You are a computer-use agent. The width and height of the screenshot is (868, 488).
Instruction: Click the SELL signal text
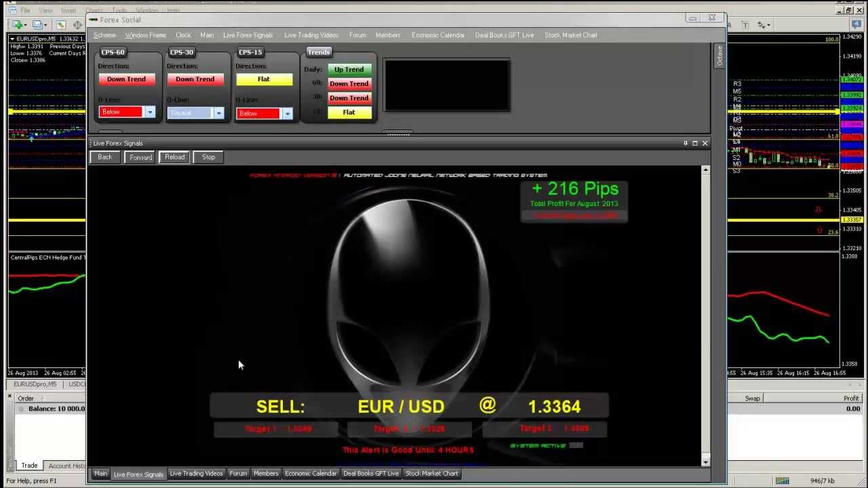(280, 407)
